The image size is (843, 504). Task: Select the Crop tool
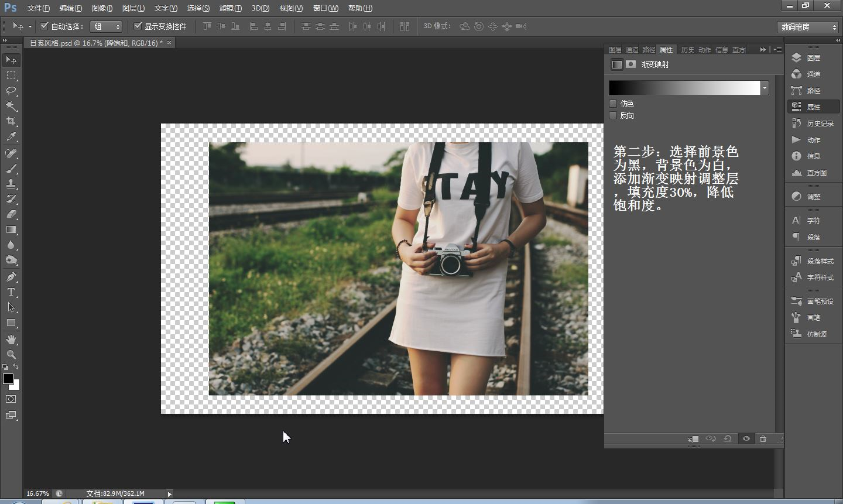click(x=11, y=121)
